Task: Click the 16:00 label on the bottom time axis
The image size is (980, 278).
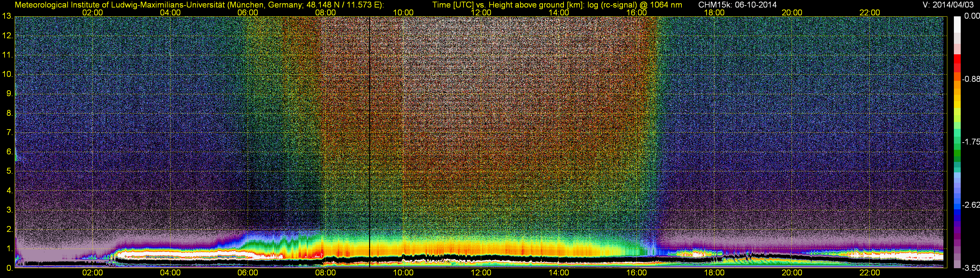Action: [x=636, y=273]
